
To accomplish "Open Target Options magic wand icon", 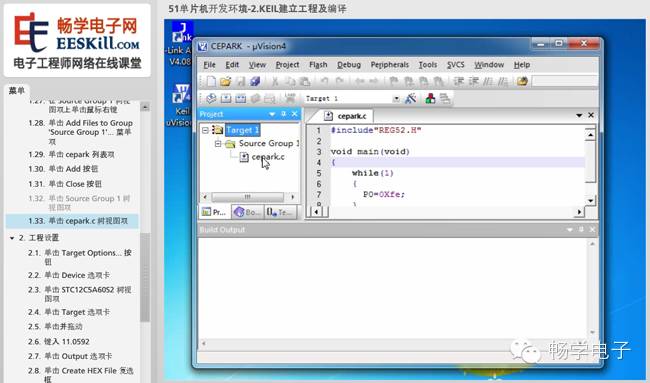I will 411,98.
